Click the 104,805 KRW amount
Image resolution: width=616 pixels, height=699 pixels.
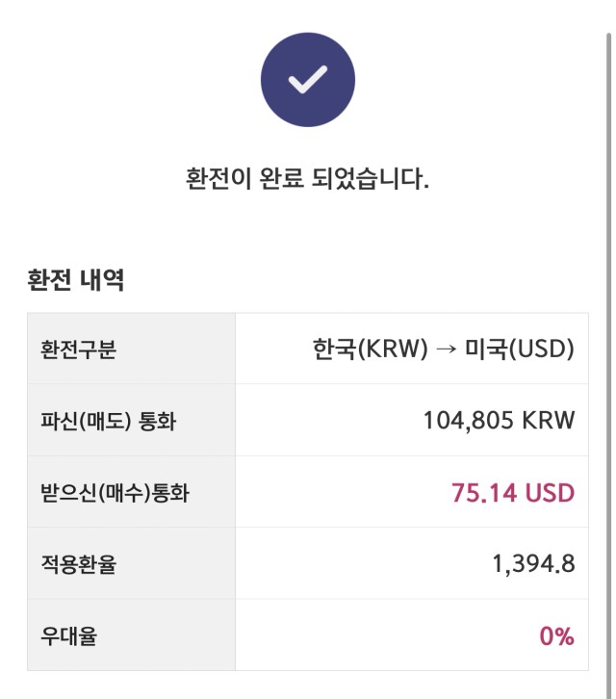click(x=499, y=421)
